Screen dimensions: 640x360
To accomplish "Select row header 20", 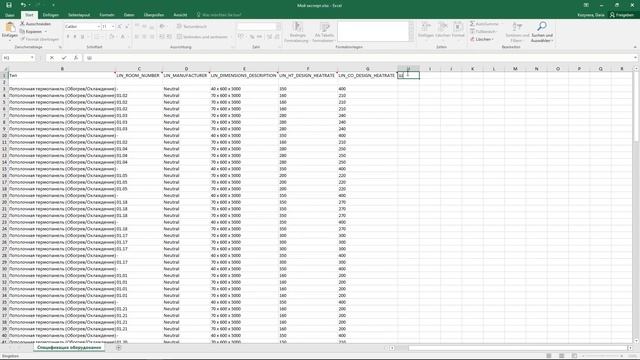I will 4,202.
